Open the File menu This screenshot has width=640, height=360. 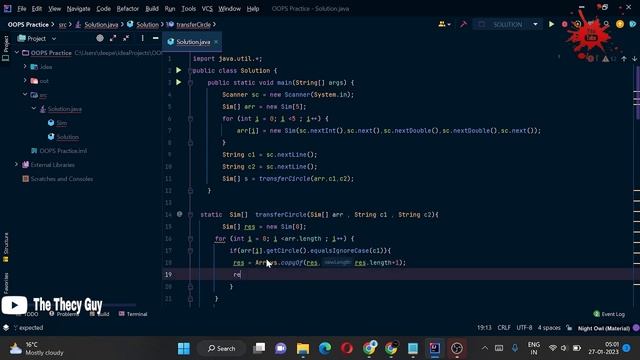[x=22, y=9]
